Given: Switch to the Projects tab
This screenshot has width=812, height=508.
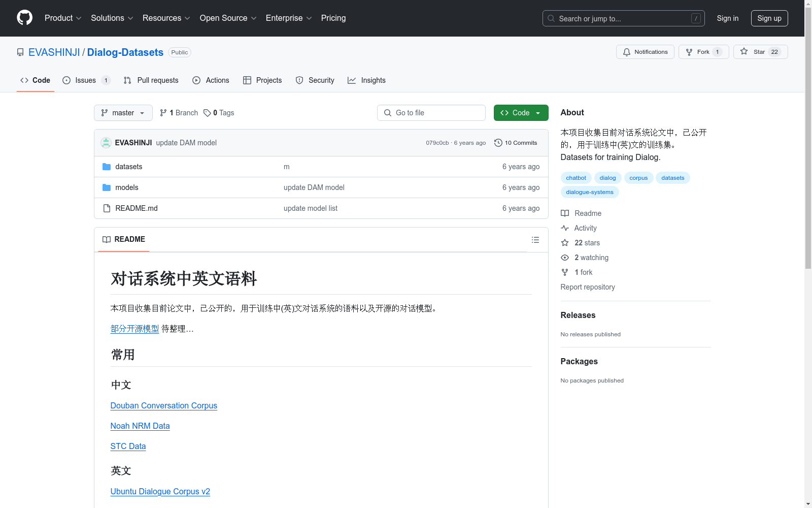Looking at the screenshot, I should 262,80.
